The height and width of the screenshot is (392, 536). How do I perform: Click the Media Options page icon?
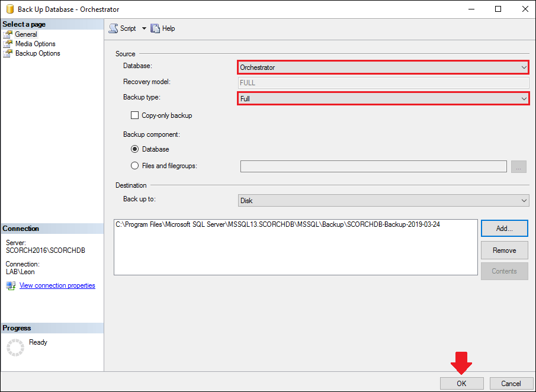tap(8, 44)
